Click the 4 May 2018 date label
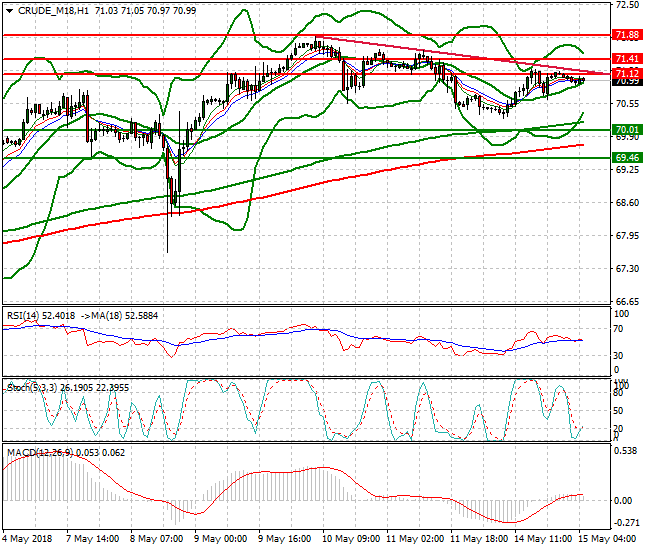The height and width of the screenshot is (550, 650). point(30,539)
